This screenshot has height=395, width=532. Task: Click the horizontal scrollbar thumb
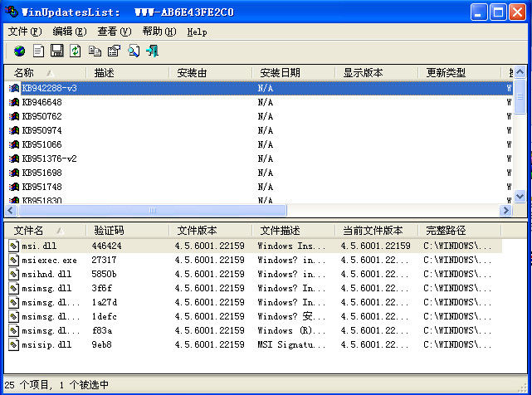[x=153, y=211]
